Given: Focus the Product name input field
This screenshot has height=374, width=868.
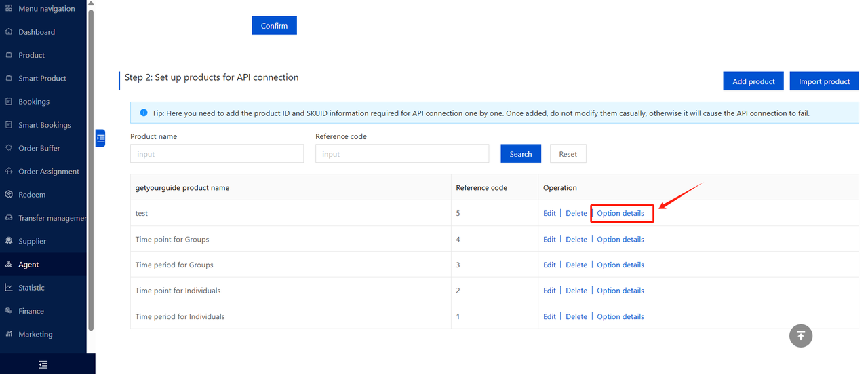Looking at the screenshot, I should (217, 154).
